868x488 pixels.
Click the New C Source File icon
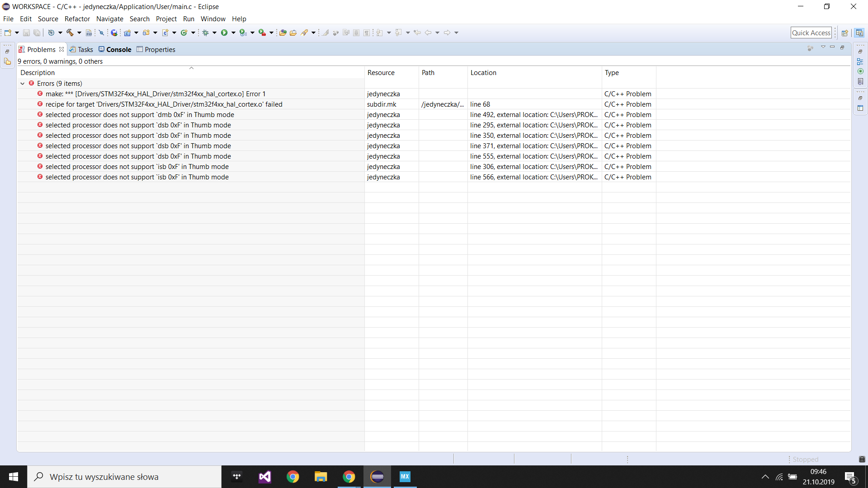(165, 33)
